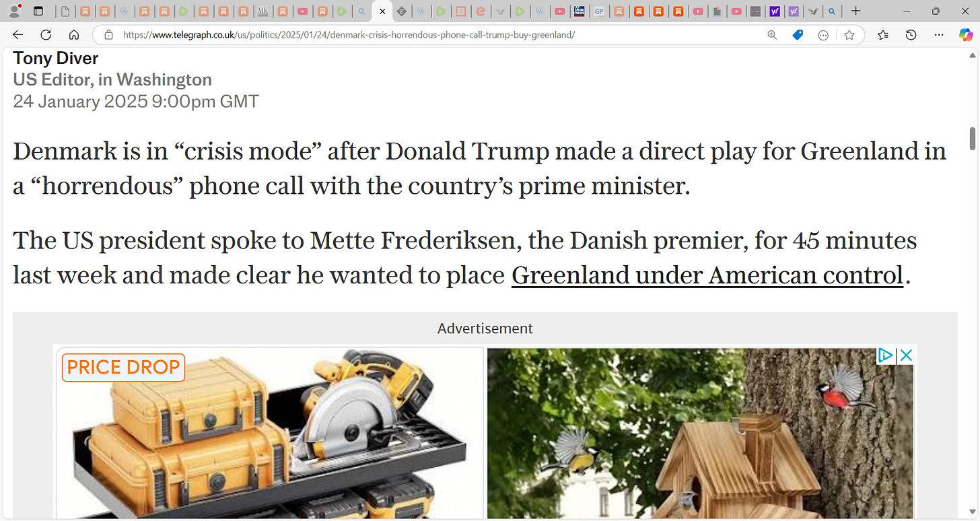The image size is (980, 521).
Task: Close the advertisement with X button
Action: (x=906, y=355)
